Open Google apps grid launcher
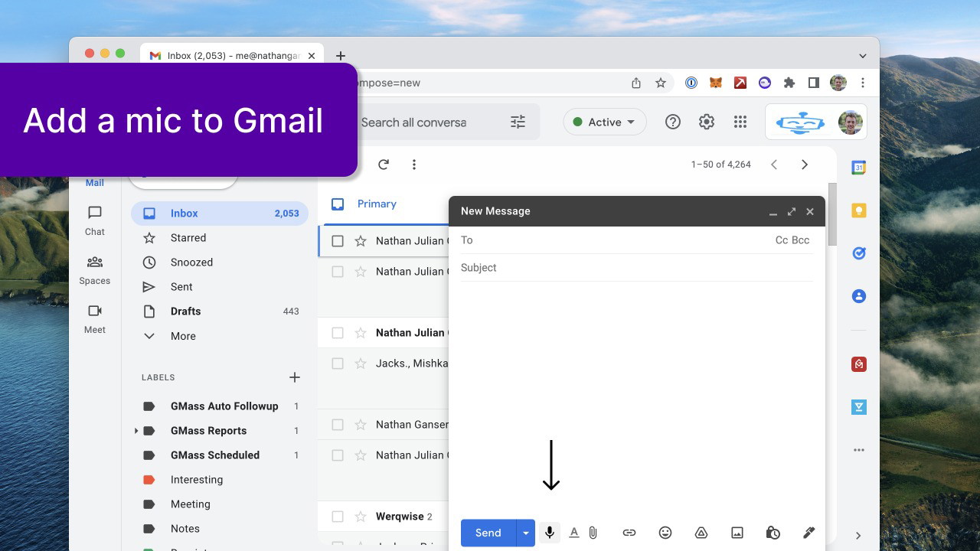 coord(740,122)
